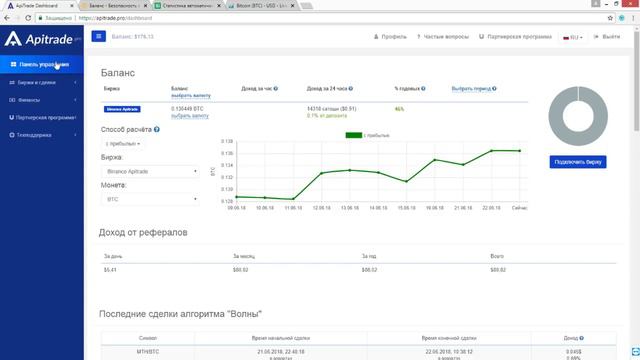Image resolution: width=640 pixels, height=360 pixels.
Task: Open the Chrome three-dot menu
Action: 633,18
